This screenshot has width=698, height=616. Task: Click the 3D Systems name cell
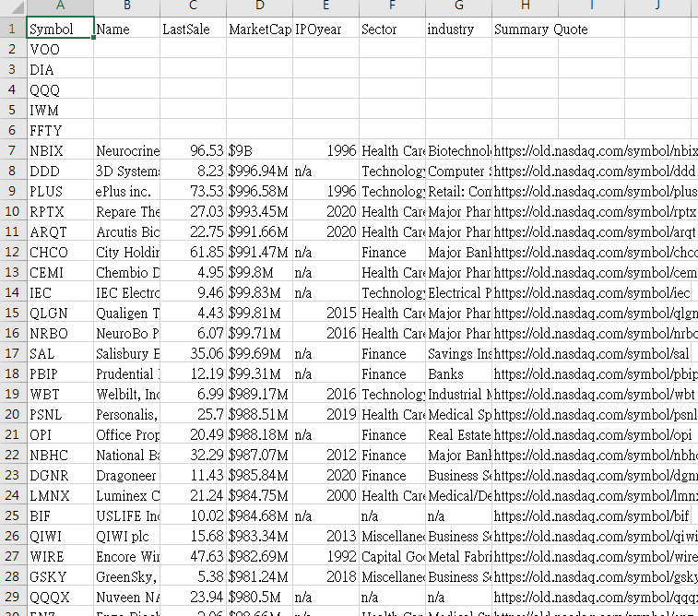127,171
